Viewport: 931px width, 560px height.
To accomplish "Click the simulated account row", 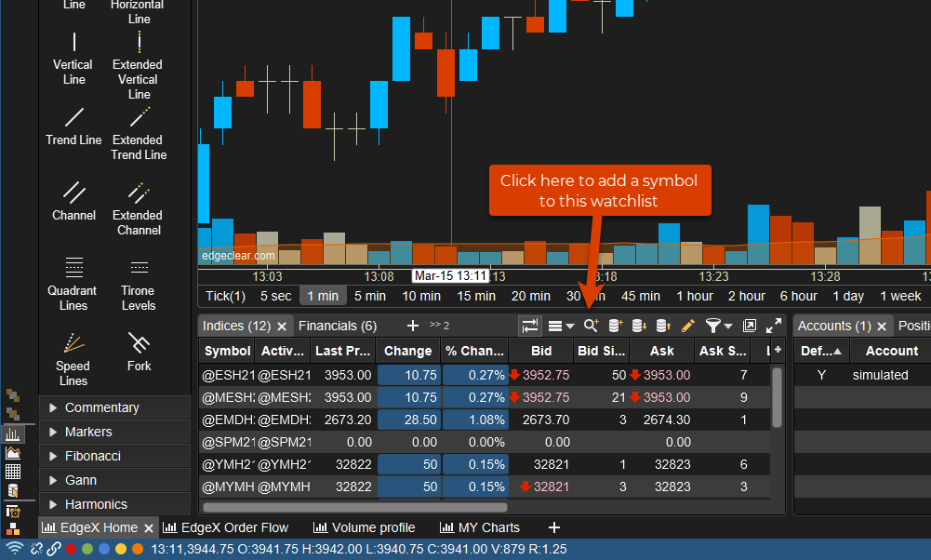I will pos(863,375).
